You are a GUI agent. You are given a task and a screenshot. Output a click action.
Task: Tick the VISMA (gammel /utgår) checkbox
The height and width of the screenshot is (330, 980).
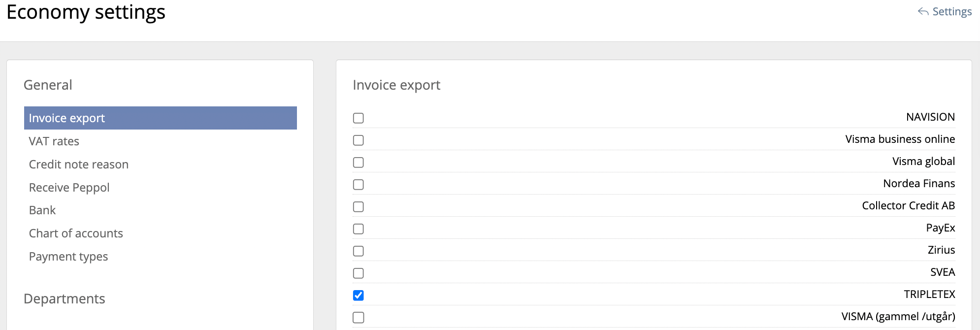coord(359,318)
